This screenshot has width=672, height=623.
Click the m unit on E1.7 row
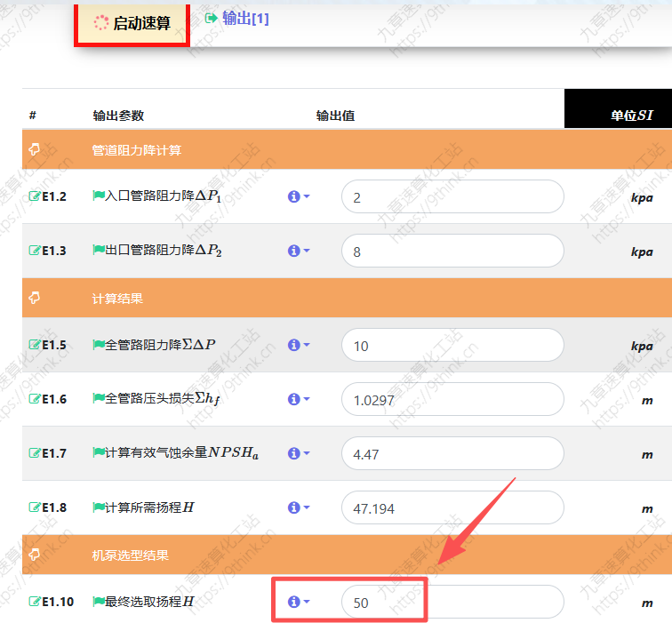[647, 455]
